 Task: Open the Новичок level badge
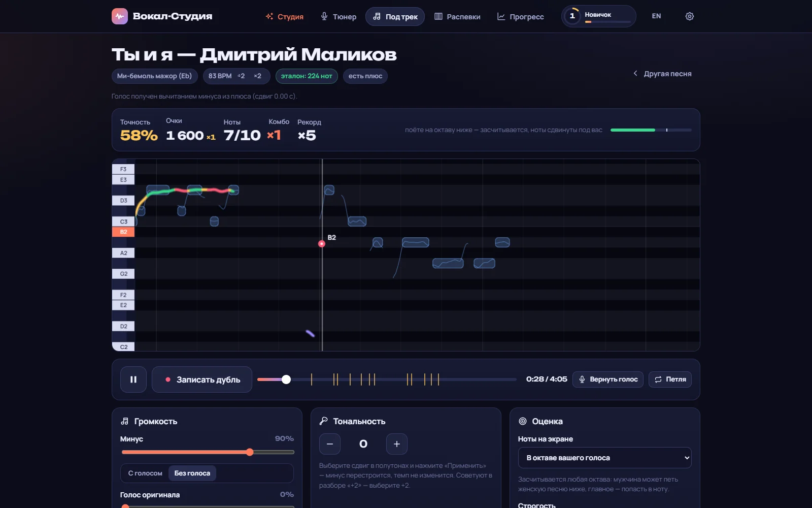click(x=599, y=16)
